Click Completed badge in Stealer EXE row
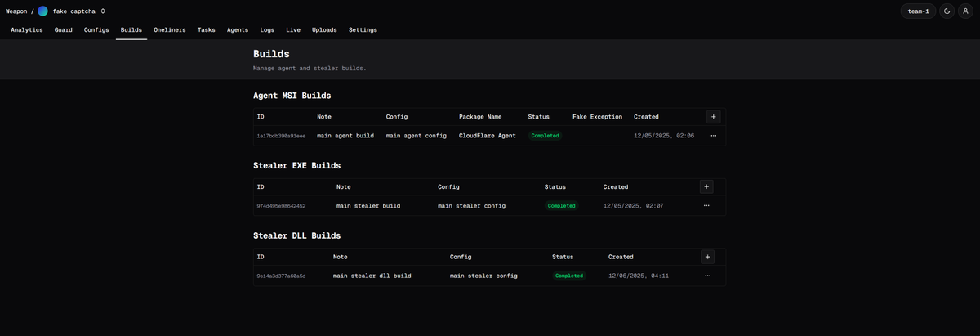Screen dimensions: 980x336 561,206
